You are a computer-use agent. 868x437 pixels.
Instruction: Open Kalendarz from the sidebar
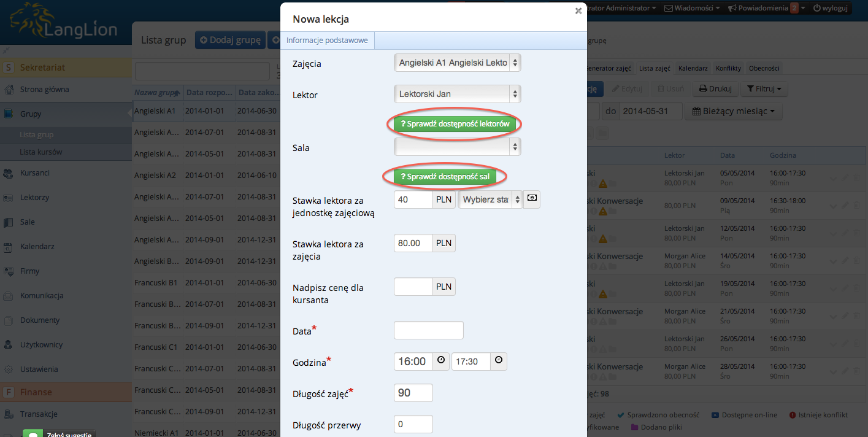coord(37,247)
